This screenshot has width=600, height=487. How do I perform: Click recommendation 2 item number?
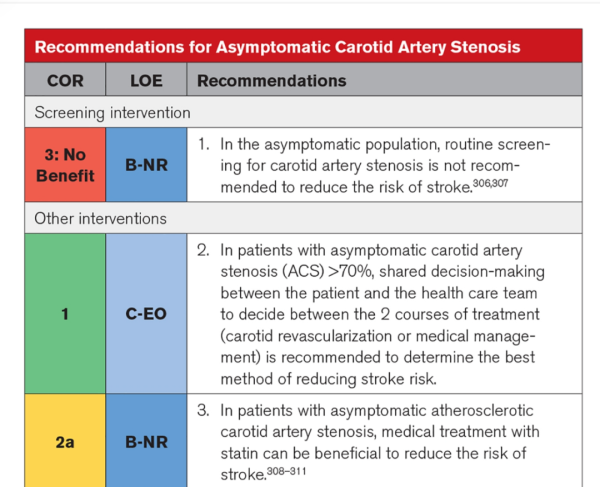coord(202,251)
